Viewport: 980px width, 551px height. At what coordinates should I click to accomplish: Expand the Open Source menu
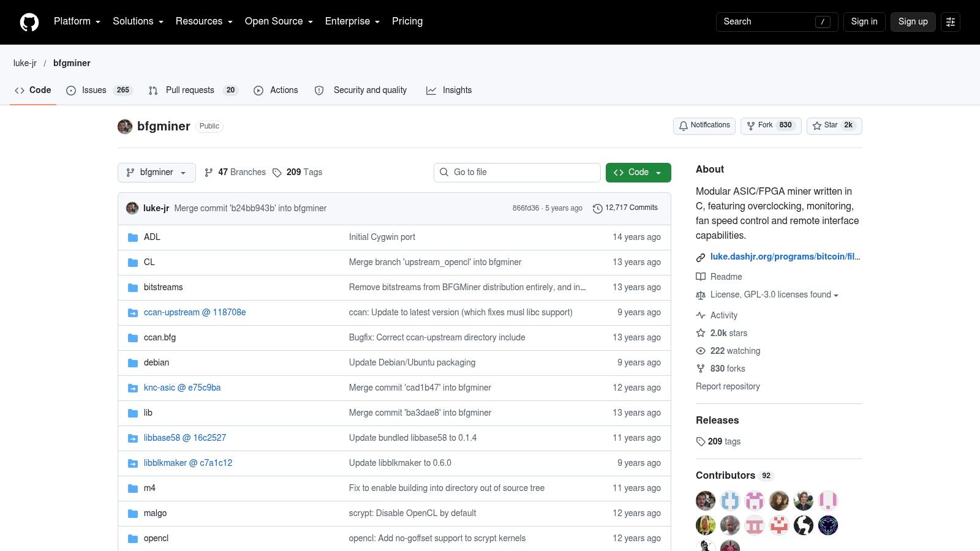pyautogui.click(x=279, y=21)
